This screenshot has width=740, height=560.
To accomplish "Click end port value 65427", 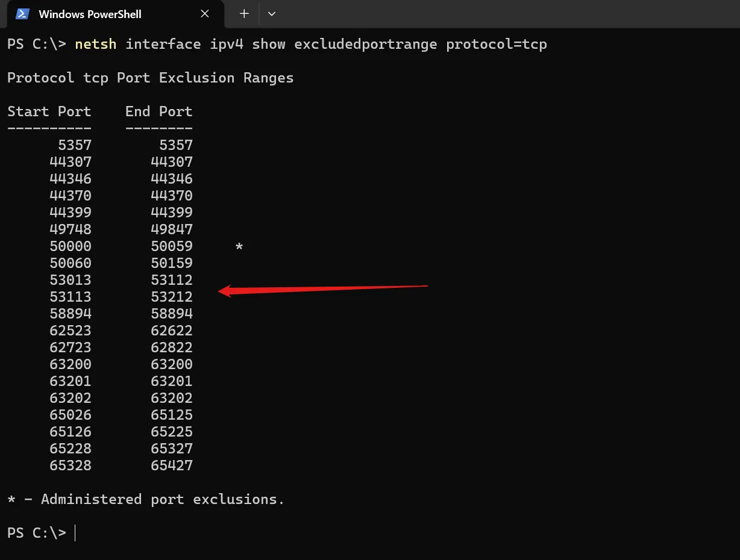I will pos(172,465).
